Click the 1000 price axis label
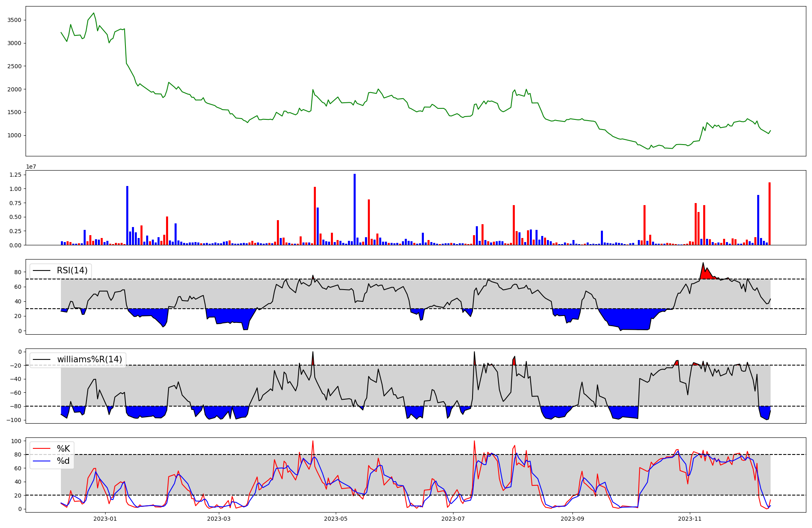The image size is (812, 528). click(15, 136)
